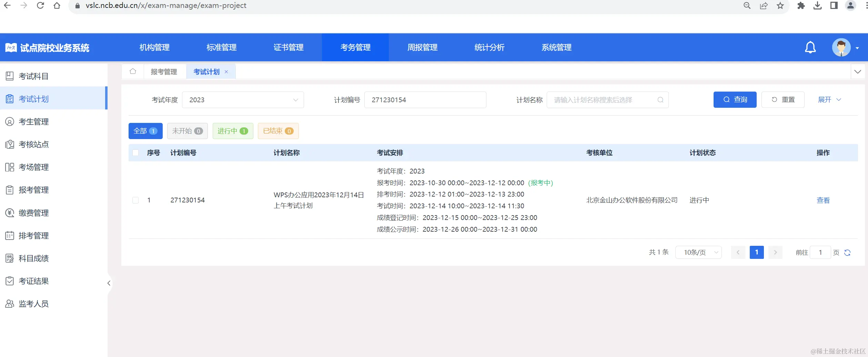Click the home breadcrumb icon
Screen dimensions: 868x357
(133, 71)
